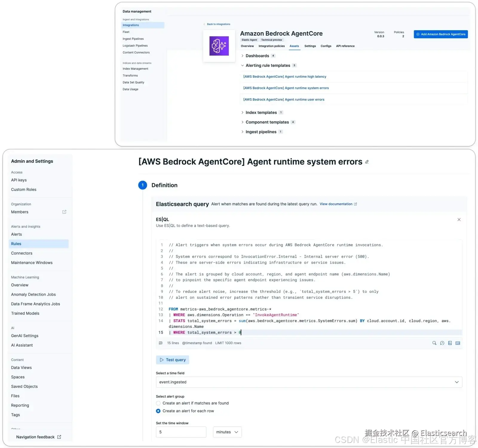Switch to the Overview tab of the integration

247,46
